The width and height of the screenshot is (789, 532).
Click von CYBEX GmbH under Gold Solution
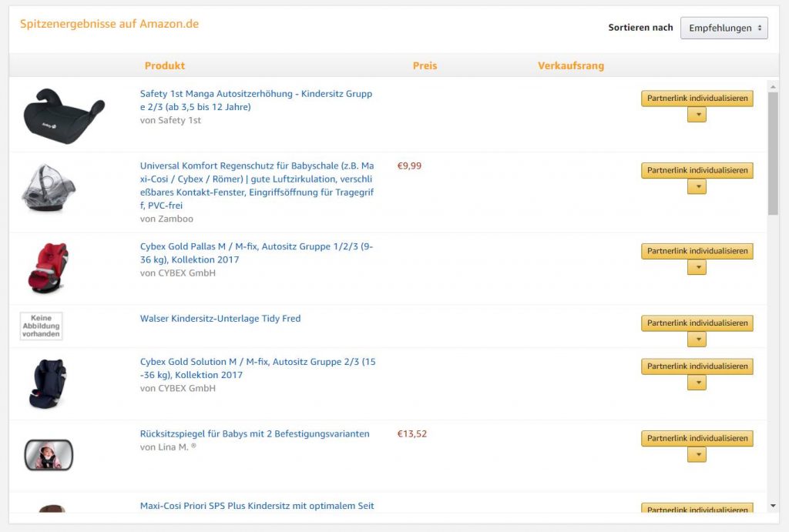[x=178, y=388]
